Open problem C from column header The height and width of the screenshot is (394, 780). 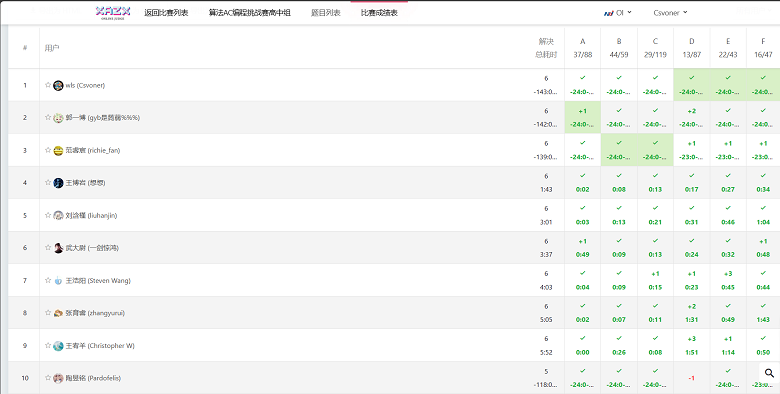pyautogui.click(x=655, y=48)
